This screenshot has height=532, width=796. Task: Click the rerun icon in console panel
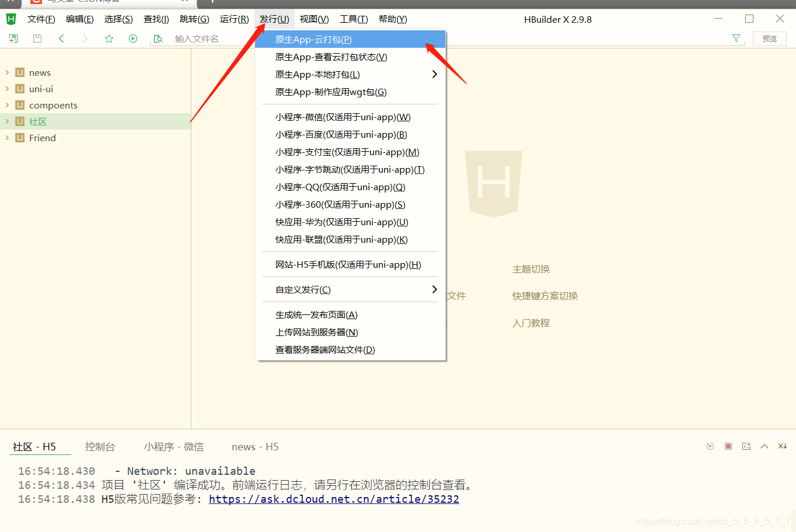pyautogui.click(x=710, y=446)
